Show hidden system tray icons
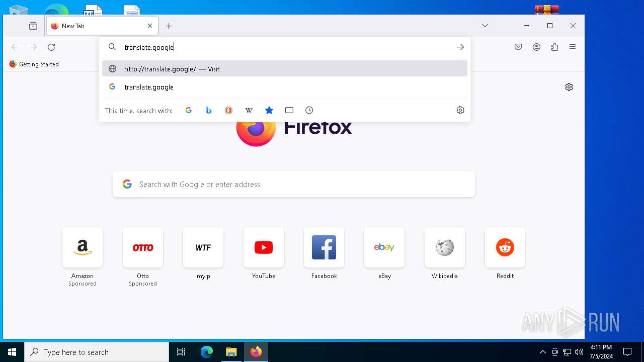Screen dimensions: 644x362 pos(542,352)
